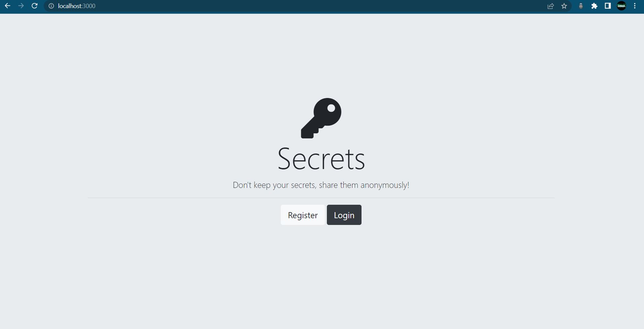The height and width of the screenshot is (329, 644).
Task: Click the Login button
Action: [344, 215]
